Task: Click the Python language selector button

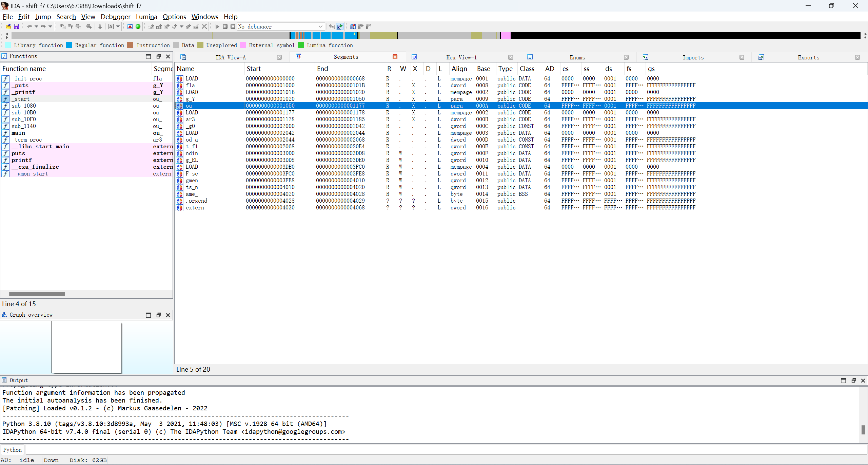Action: [x=13, y=450]
